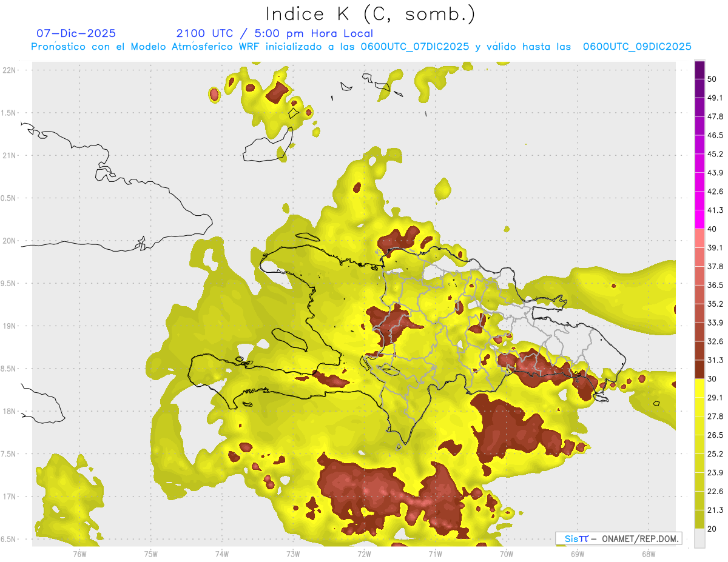Click the colorbar value "39.1"
Viewport: 728px width, 562px height.
[715, 247]
